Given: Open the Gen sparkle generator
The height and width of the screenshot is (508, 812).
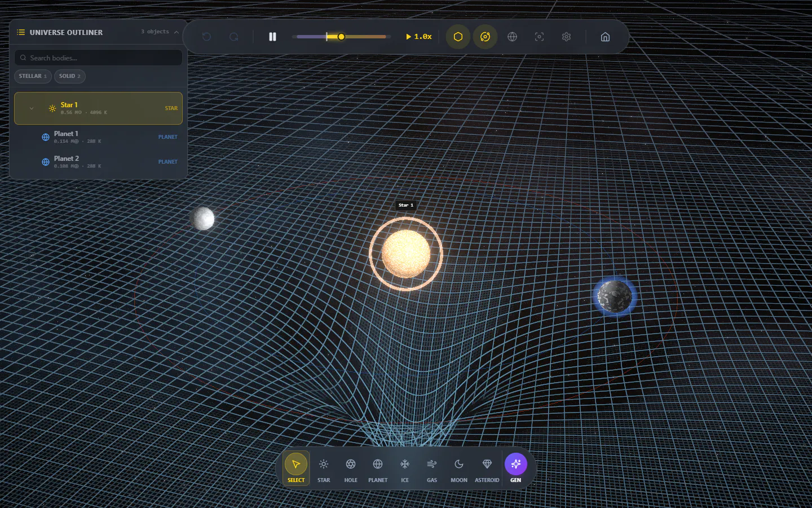Looking at the screenshot, I should point(516,468).
